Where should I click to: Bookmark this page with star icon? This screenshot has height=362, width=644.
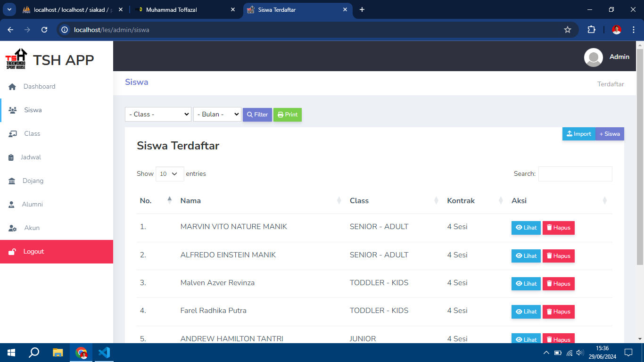(x=567, y=30)
